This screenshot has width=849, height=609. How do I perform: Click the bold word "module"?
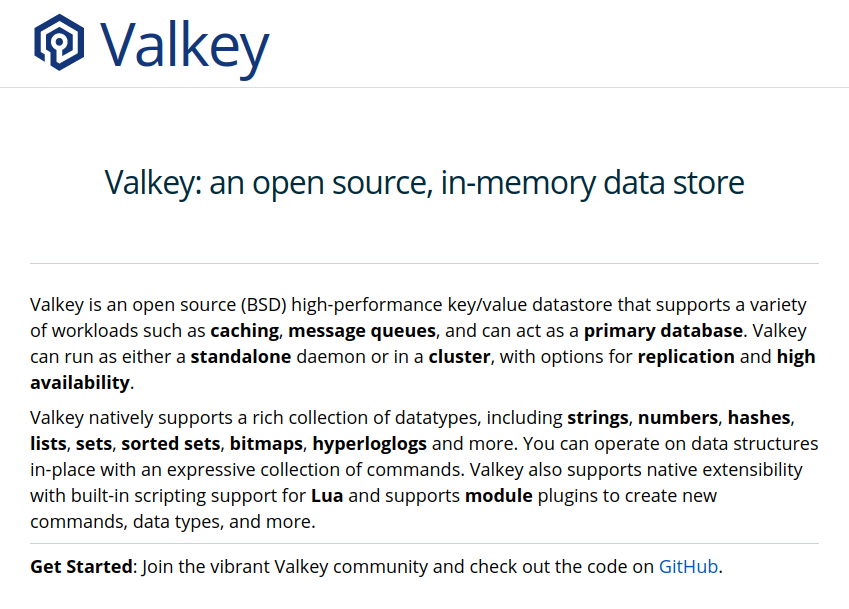click(x=498, y=494)
